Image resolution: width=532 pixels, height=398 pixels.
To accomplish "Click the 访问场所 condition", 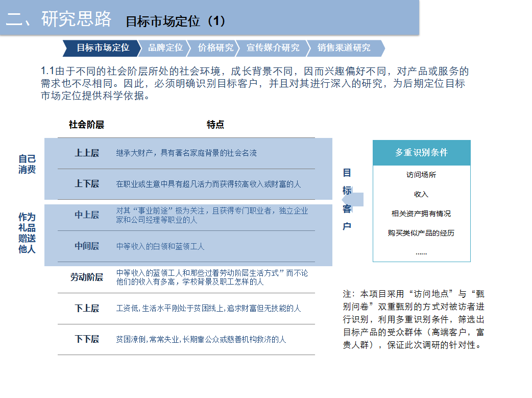I will tap(421, 175).
